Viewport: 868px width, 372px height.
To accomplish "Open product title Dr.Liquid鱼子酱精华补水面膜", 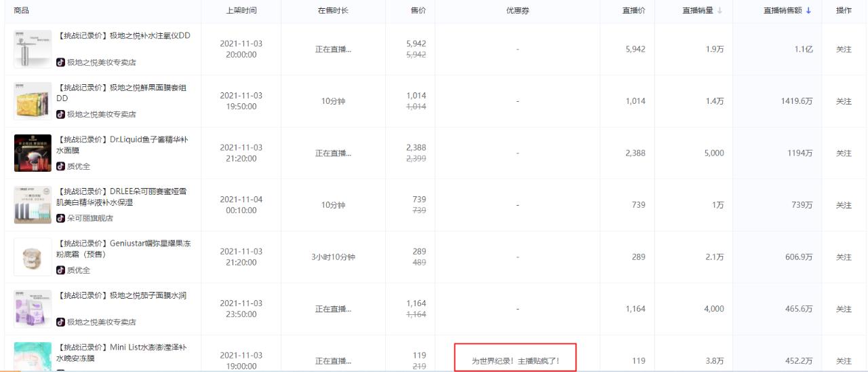I will pyautogui.click(x=121, y=145).
